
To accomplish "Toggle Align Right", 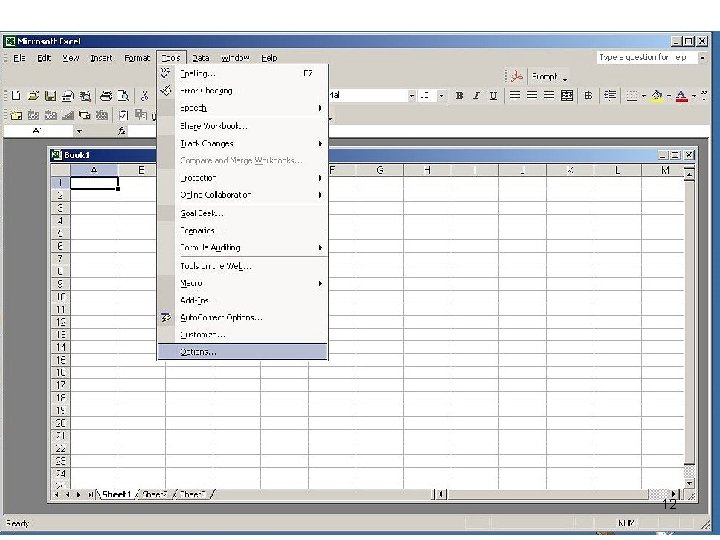I will pyautogui.click(x=549, y=96).
